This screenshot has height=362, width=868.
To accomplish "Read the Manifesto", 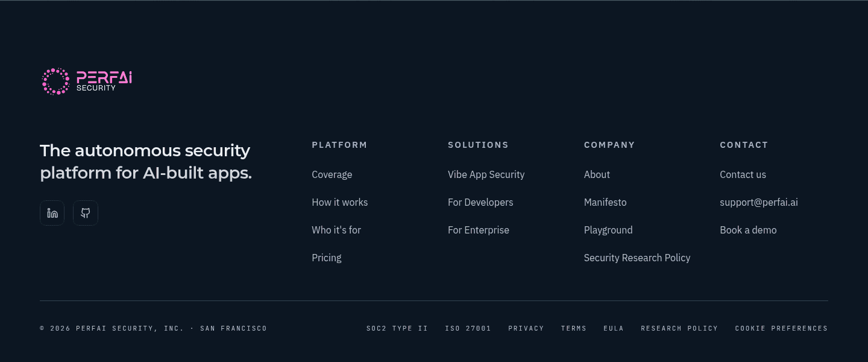I will pyautogui.click(x=605, y=202).
